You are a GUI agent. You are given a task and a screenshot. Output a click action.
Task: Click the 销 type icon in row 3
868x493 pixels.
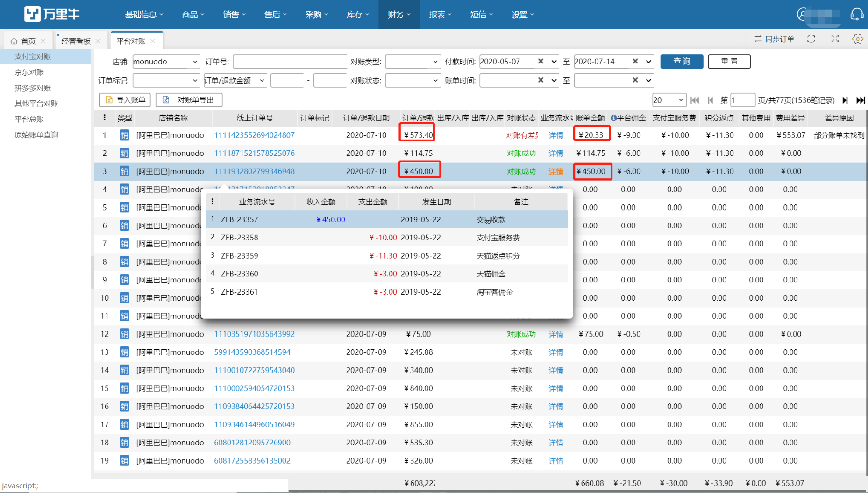pos(124,171)
